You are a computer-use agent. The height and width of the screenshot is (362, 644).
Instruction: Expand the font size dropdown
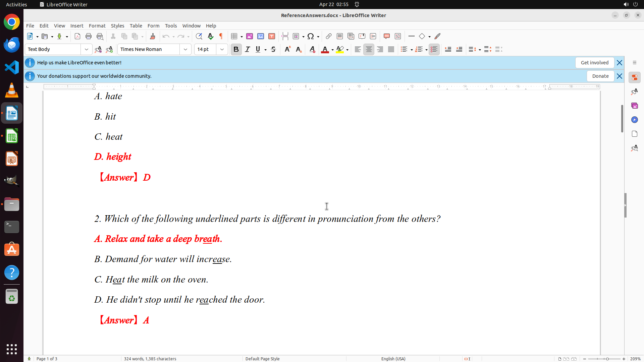[x=222, y=49]
